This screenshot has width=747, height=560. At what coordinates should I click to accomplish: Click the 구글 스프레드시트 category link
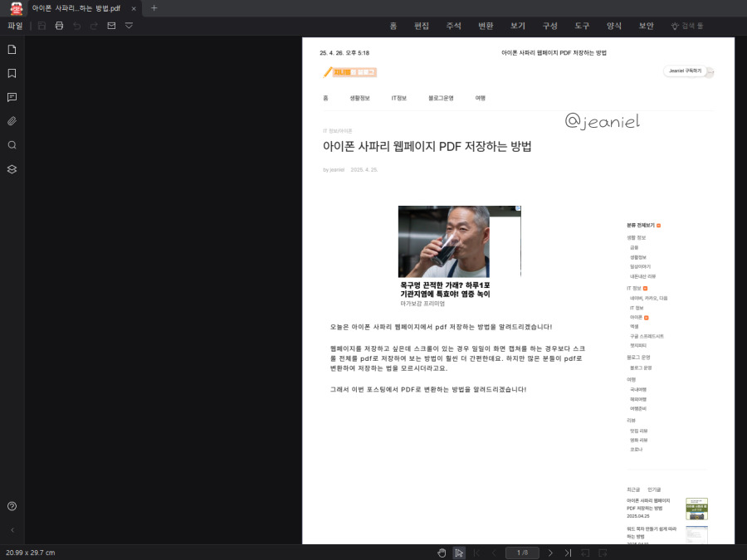coord(647,336)
